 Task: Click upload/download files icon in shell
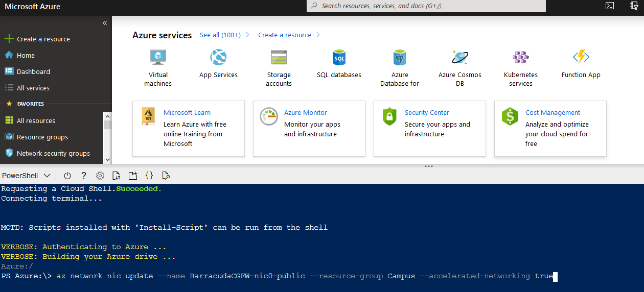[x=117, y=176]
